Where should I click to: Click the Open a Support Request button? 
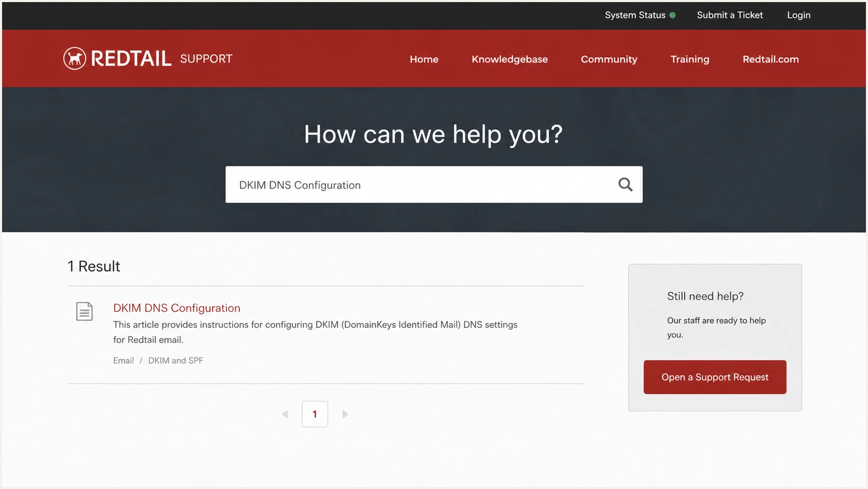[715, 377]
